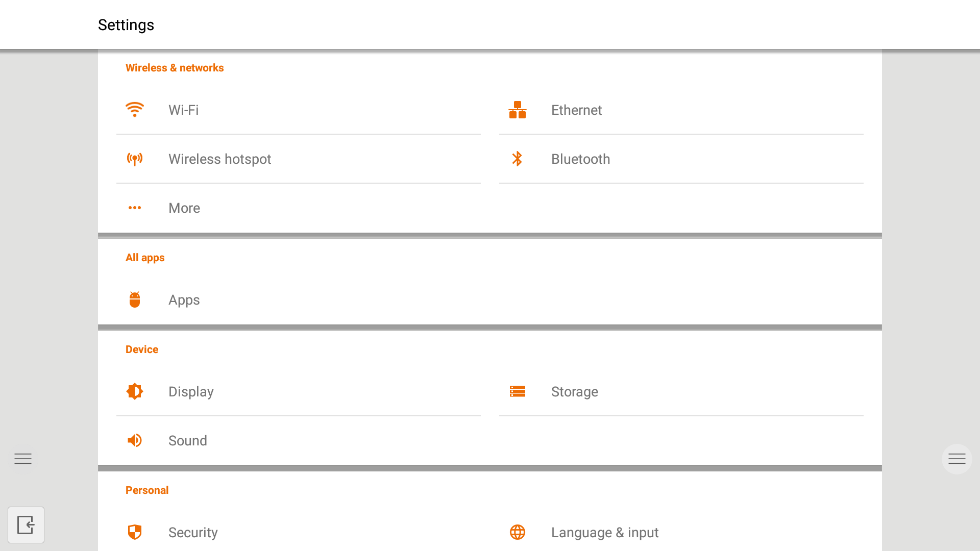Tap the Wireless hotspot antenna icon

tap(135, 159)
